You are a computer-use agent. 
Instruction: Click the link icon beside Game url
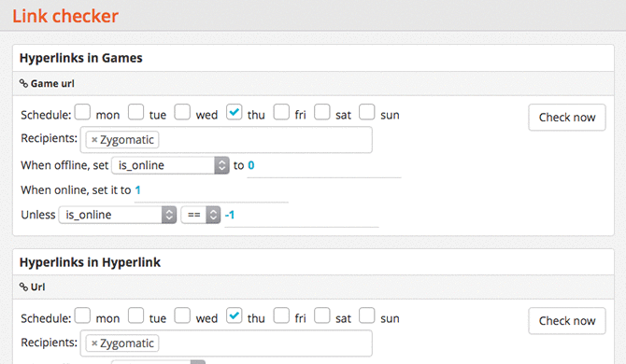[x=23, y=83]
